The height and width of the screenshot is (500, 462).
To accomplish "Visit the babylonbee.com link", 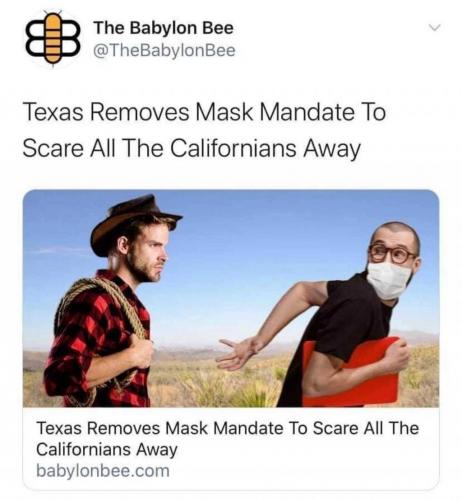I will pos(103,471).
